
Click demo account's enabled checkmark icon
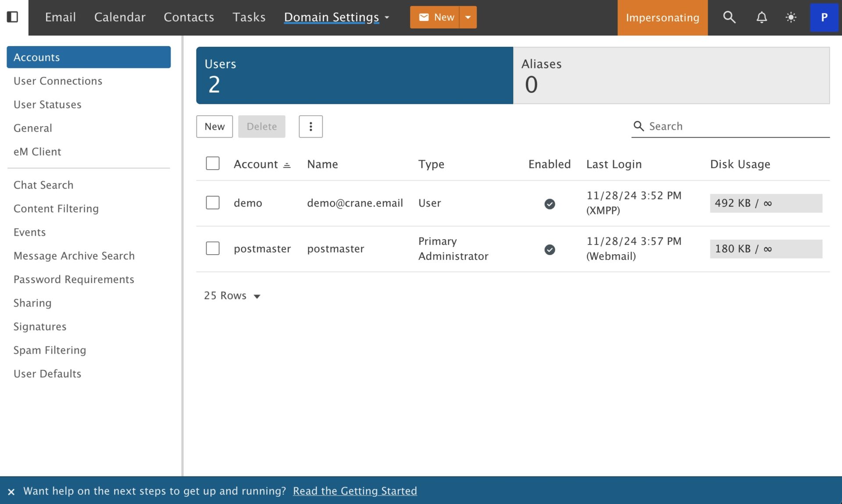pos(549,204)
